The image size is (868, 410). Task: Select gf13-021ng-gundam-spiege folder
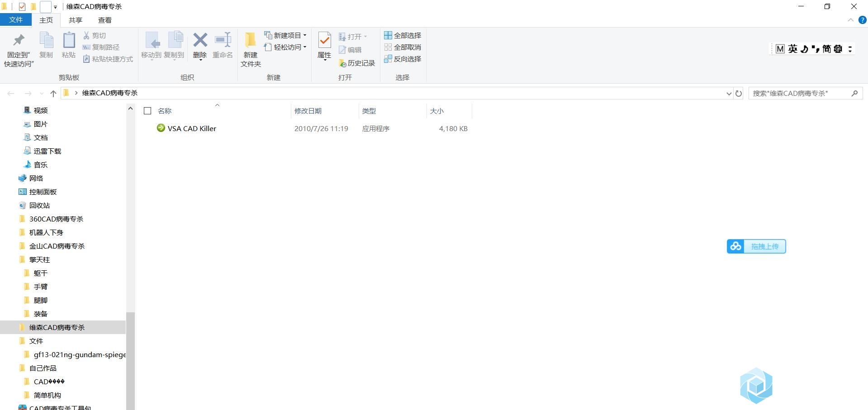click(x=80, y=354)
